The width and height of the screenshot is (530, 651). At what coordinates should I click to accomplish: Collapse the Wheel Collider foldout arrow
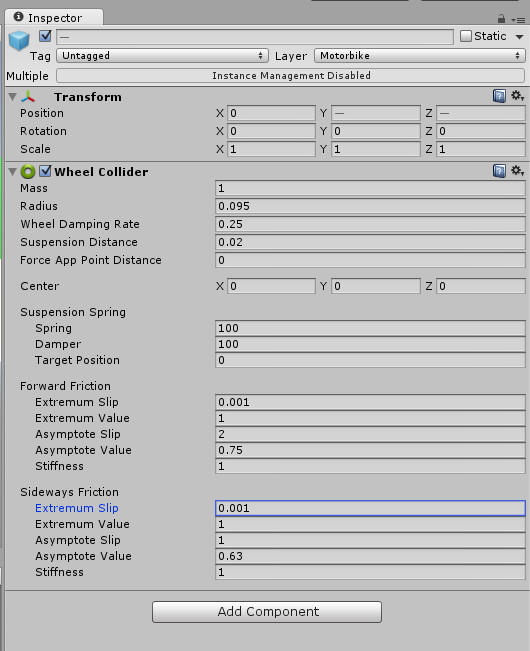pos(12,171)
